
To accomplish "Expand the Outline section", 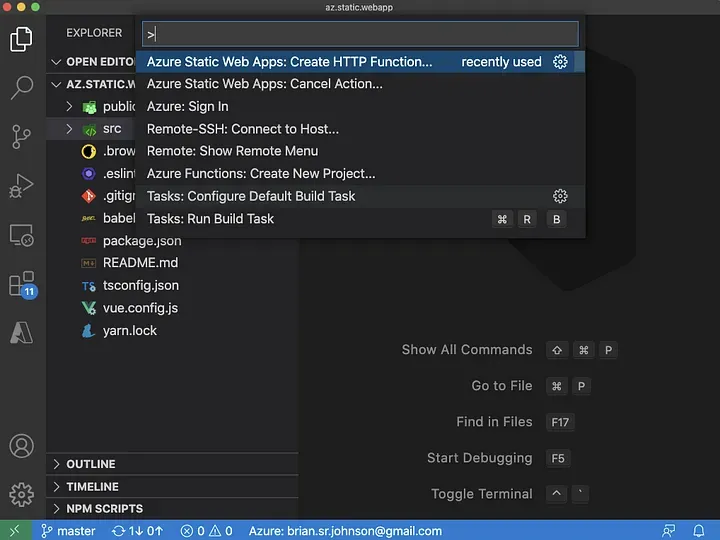I will pyautogui.click(x=172, y=464).
